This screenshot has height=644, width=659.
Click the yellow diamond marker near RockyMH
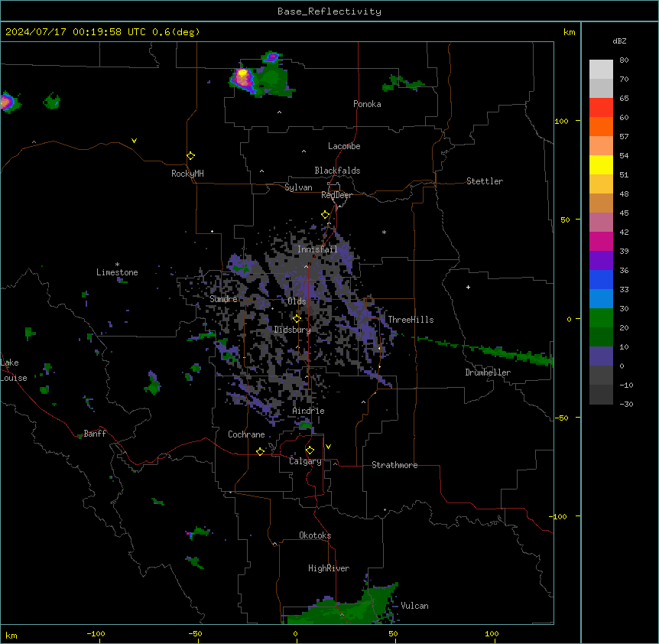point(191,156)
